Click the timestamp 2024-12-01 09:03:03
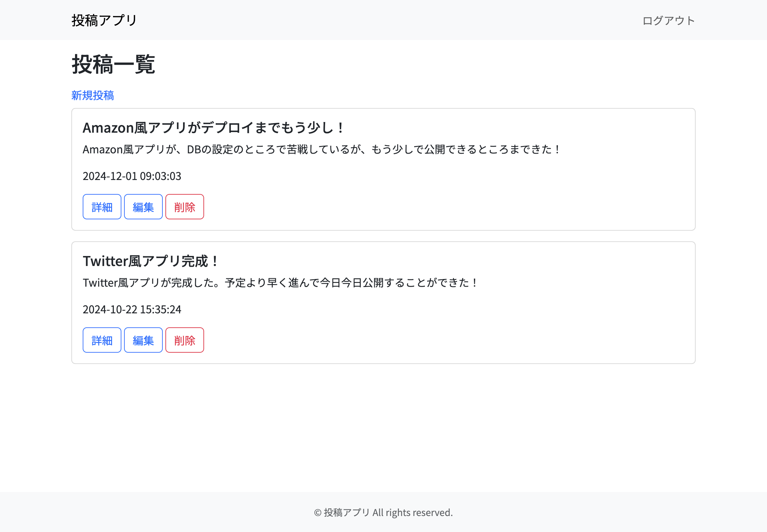This screenshot has height=532, width=767. coord(132,176)
